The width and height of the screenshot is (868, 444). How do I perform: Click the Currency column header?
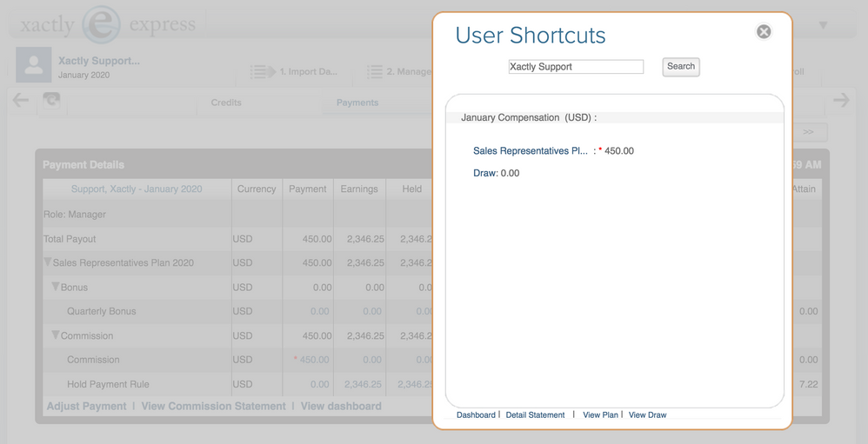pyautogui.click(x=257, y=189)
